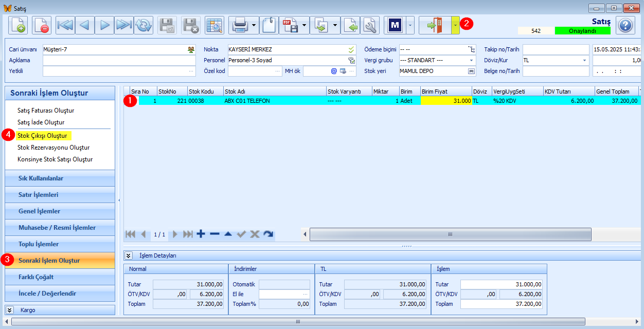Go to the first record in toolbar

65,25
